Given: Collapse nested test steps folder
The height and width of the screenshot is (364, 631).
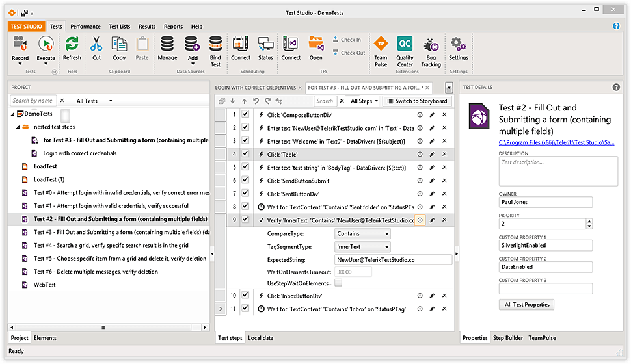Looking at the screenshot, I should 18,127.
